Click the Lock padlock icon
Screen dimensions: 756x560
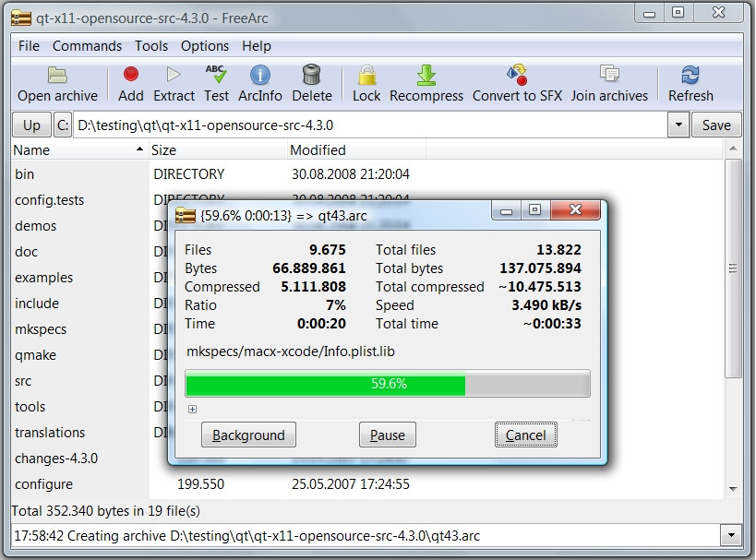coord(366,76)
